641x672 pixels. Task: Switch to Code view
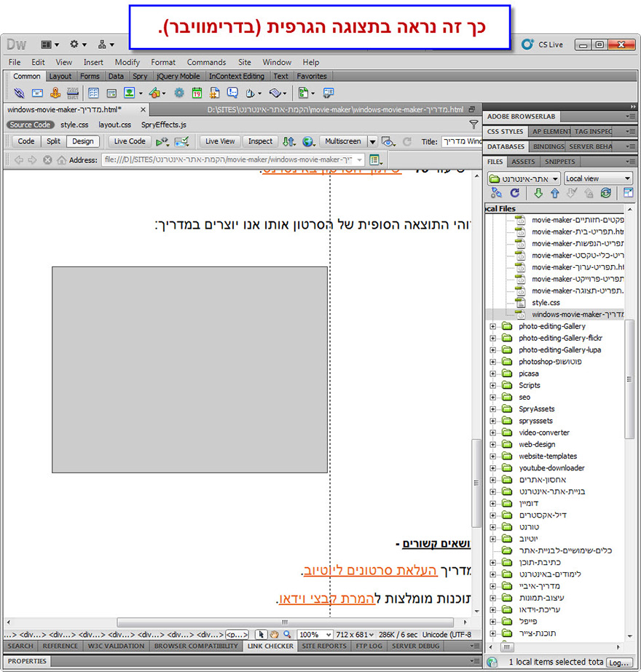point(26,141)
